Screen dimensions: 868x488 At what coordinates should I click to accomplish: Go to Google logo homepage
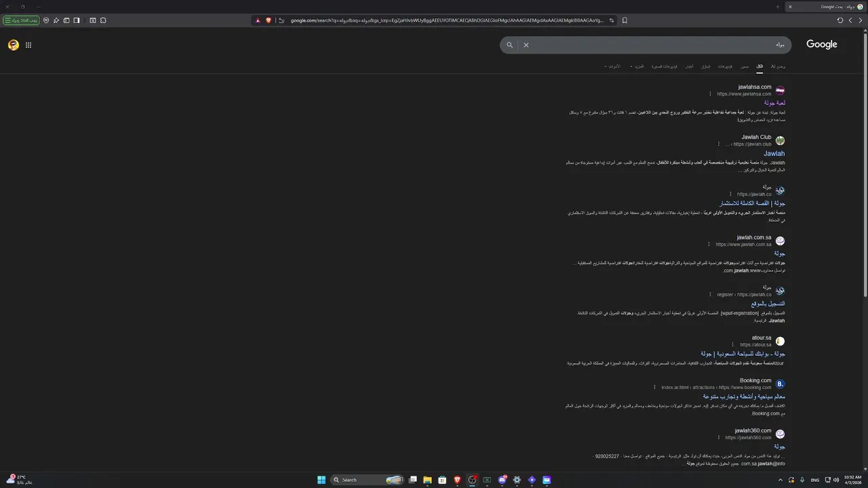[822, 45]
